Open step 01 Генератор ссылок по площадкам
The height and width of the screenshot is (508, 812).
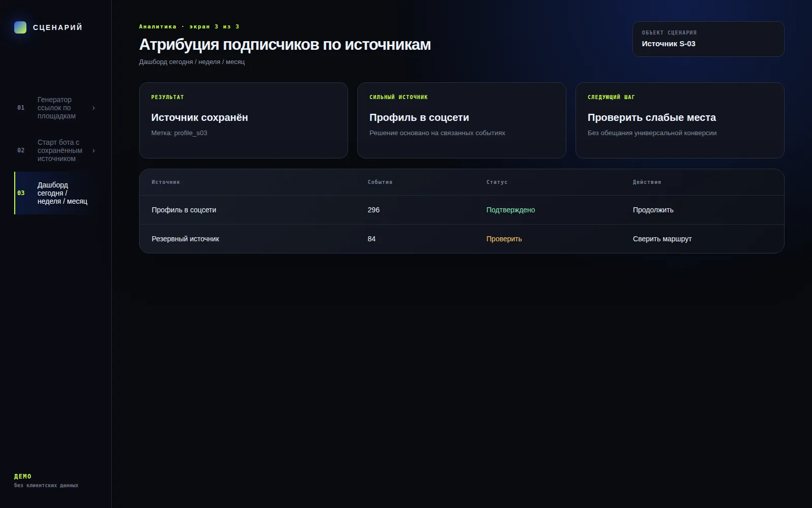(x=56, y=108)
